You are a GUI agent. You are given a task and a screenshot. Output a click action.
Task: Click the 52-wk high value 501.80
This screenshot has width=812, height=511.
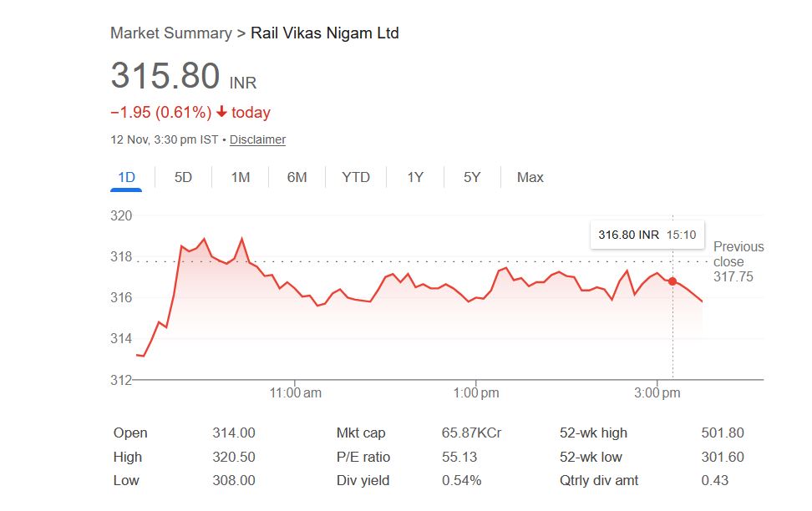[x=723, y=433]
